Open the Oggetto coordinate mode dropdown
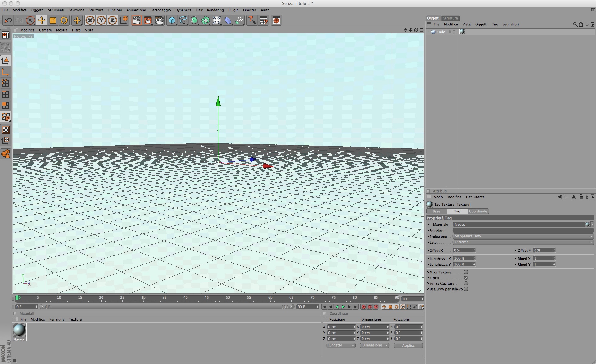The width and height of the screenshot is (596, 364). [x=341, y=345]
